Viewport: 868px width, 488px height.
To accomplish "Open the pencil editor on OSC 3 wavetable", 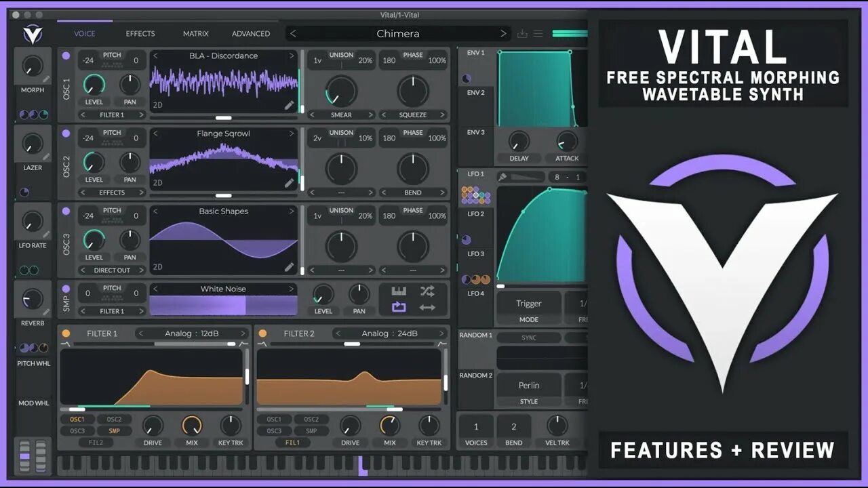I will 290,267.
